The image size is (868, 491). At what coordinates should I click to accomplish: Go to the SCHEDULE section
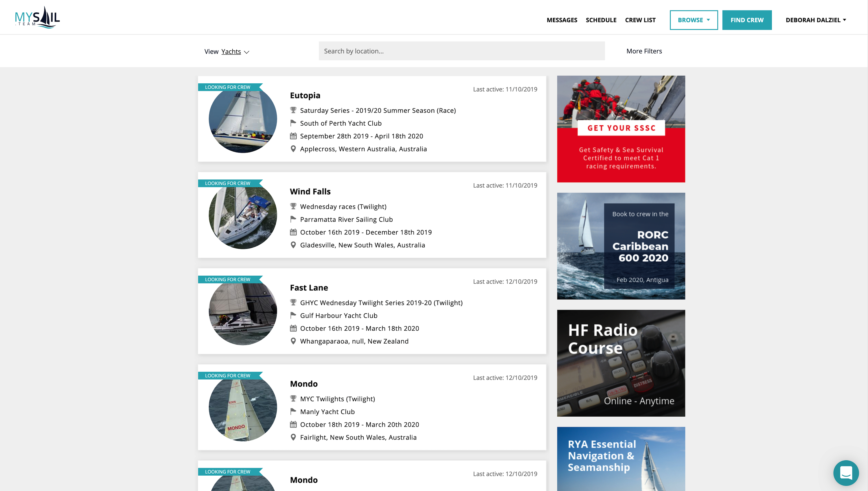[601, 20]
